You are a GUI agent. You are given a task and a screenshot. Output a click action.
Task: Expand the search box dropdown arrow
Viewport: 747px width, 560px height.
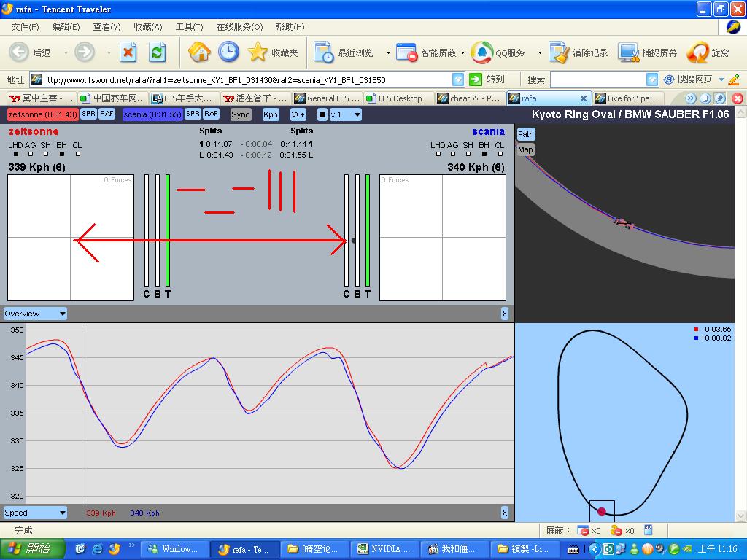click(652, 79)
